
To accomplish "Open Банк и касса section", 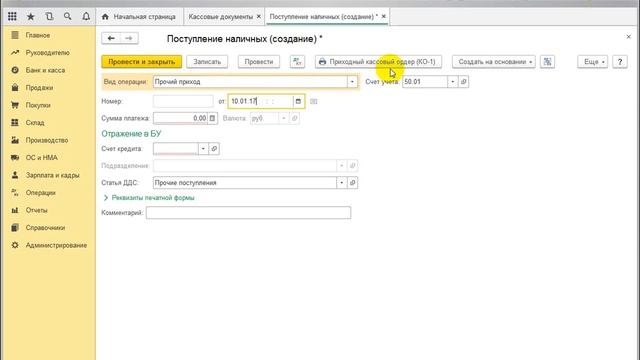I will click(x=49, y=70).
